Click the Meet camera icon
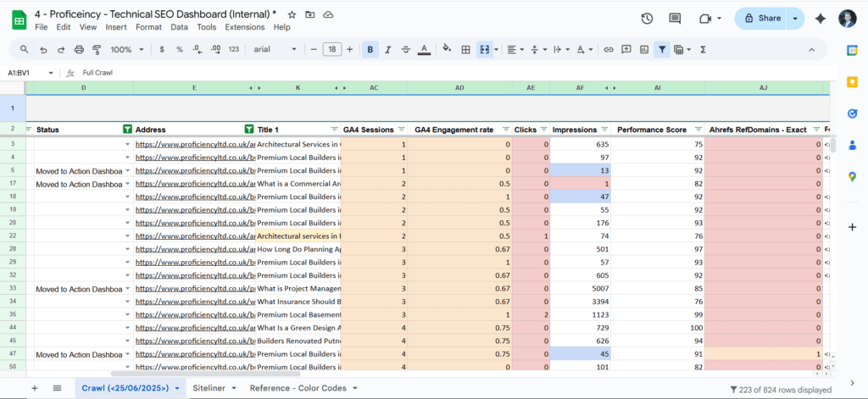Image resolution: width=868 pixels, height=399 pixels. [705, 19]
